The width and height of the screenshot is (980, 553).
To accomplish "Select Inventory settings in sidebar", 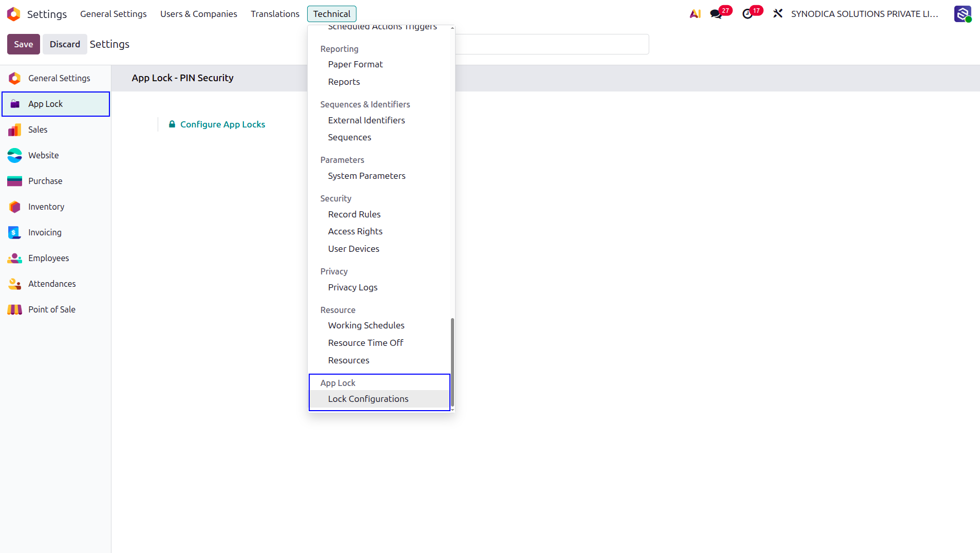I will pyautogui.click(x=55, y=207).
